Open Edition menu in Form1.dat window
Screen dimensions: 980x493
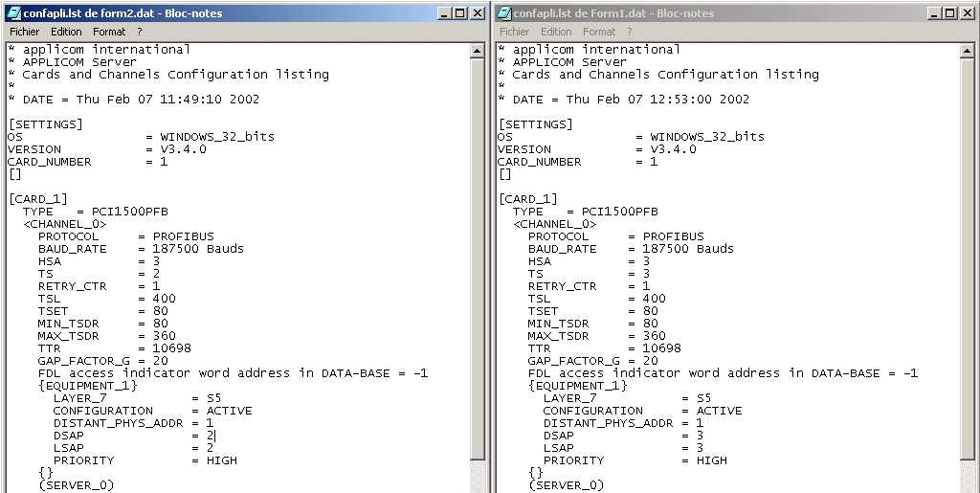coord(556,32)
